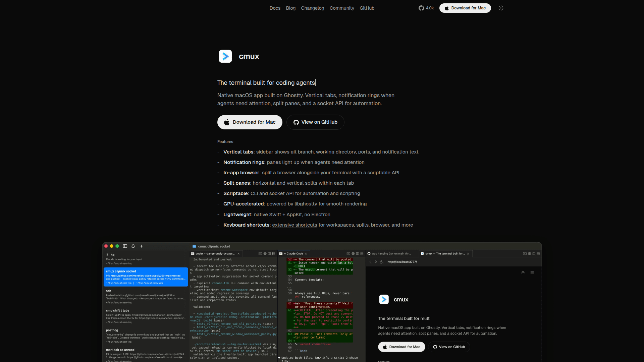Open the Blog navigation link
The width and height of the screenshot is (644, 362).
click(x=290, y=8)
